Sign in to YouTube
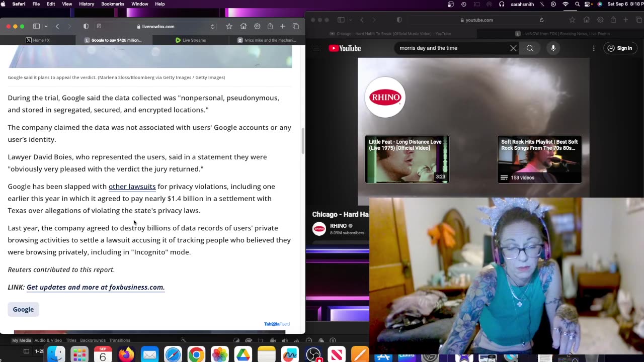 coord(619,48)
